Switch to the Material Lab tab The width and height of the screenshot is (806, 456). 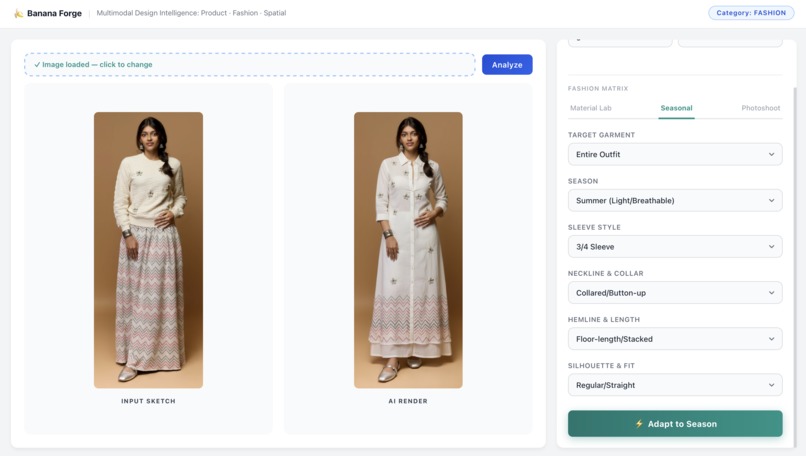click(591, 108)
